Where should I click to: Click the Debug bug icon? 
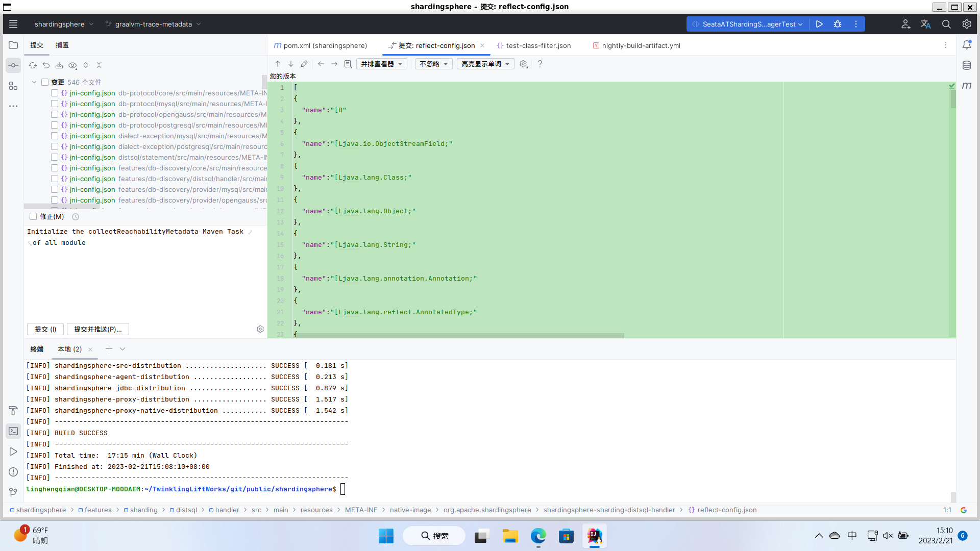tap(838, 24)
